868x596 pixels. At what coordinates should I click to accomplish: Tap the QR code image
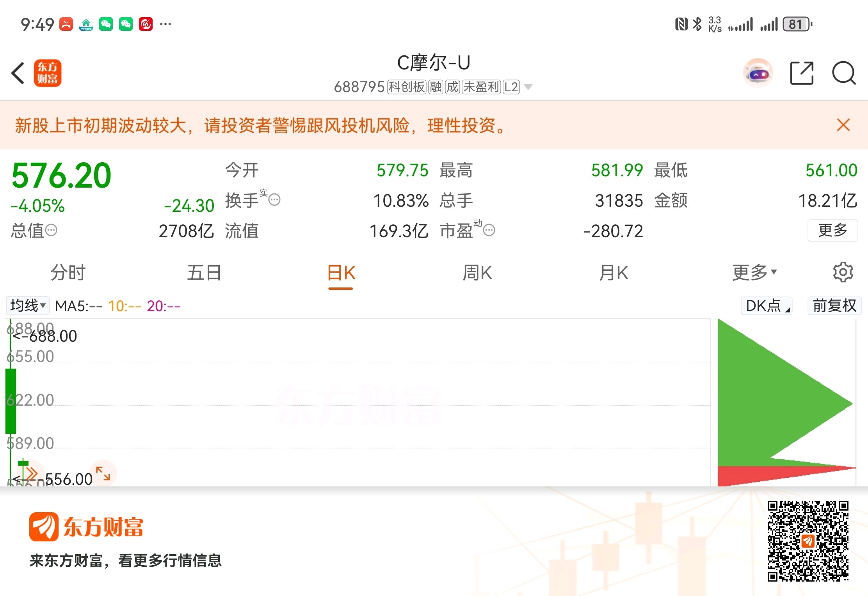coord(808,541)
